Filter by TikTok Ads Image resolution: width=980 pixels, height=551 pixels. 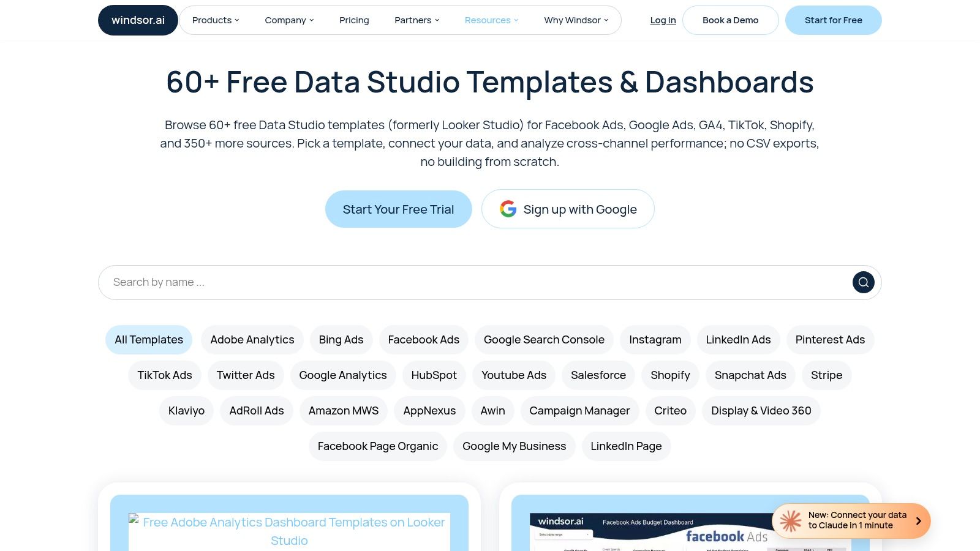click(165, 375)
